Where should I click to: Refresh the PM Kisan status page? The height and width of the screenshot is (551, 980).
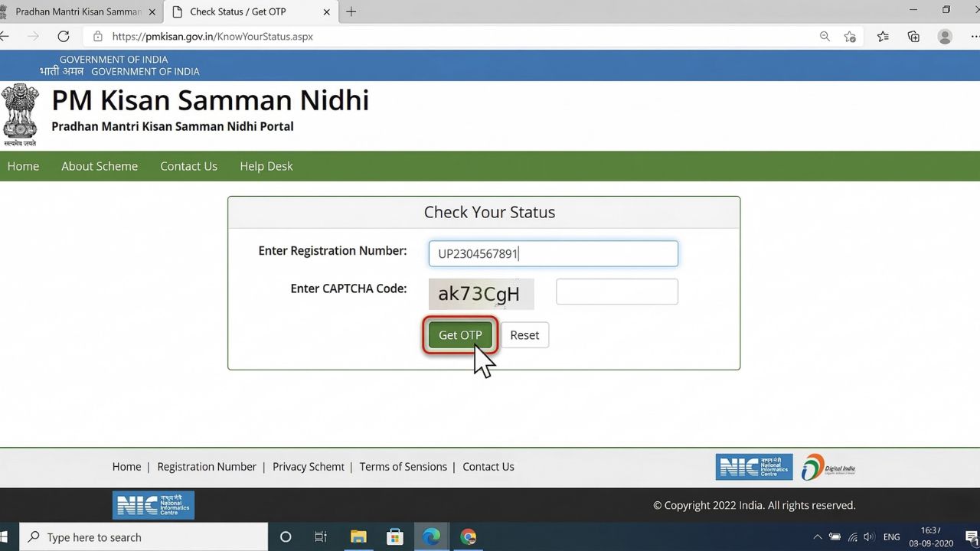point(64,36)
